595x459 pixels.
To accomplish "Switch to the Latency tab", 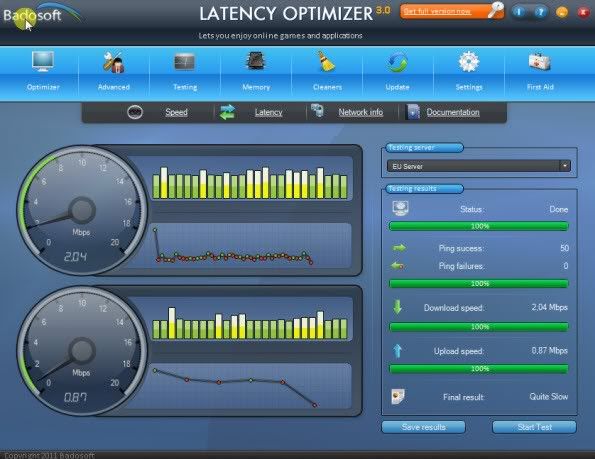I will click(x=268, y=112).
